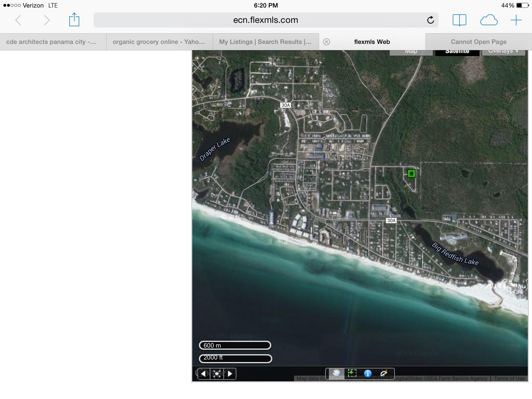This screenshot has width=532, height=399.
Task: Click the green house listing marker
Action: click(x=411, y=173)
